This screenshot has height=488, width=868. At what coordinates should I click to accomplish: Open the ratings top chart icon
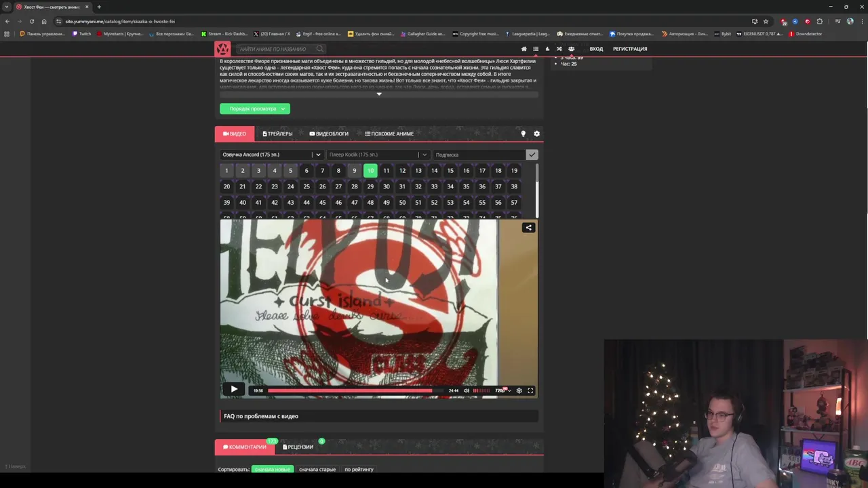[x=547, y=49]
